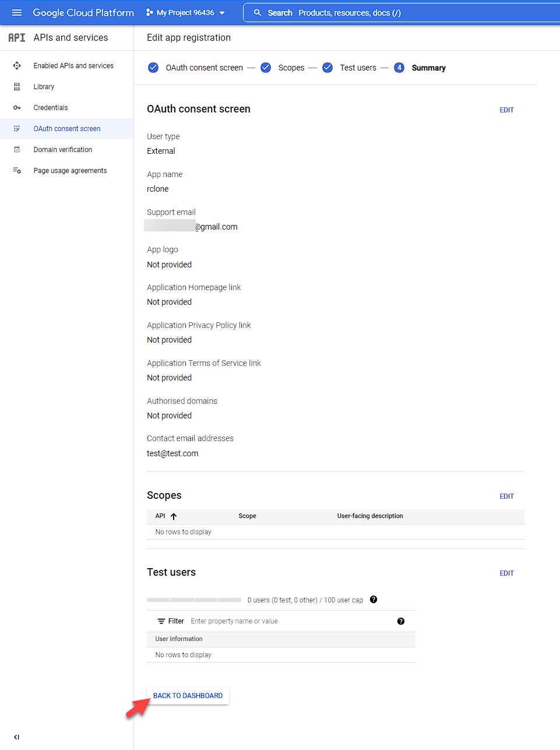Open the My Project 96436 dropdown
The image size is (560, 750).
185,12
